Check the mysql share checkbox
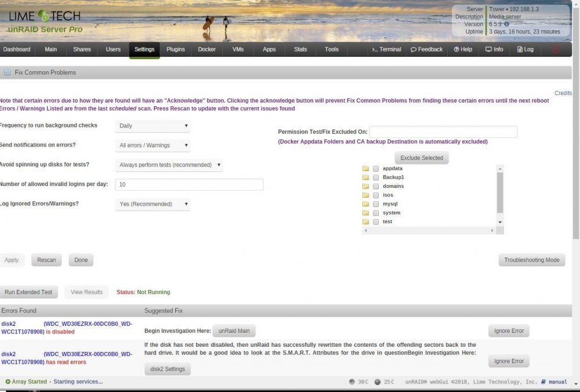 coord(376,204)
